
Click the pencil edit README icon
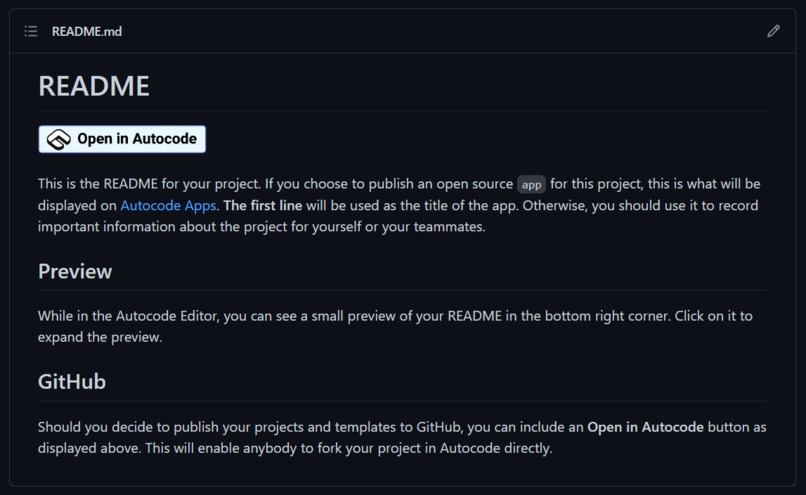tap(773, 31)
